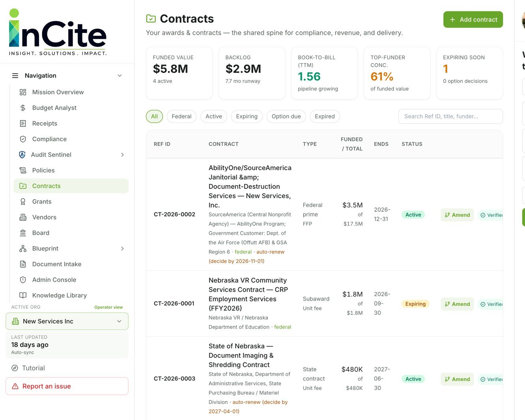The width and height of the screenshot is (525, 420).
Task: Select the Expired filter tab
Action: click(325, 116)
